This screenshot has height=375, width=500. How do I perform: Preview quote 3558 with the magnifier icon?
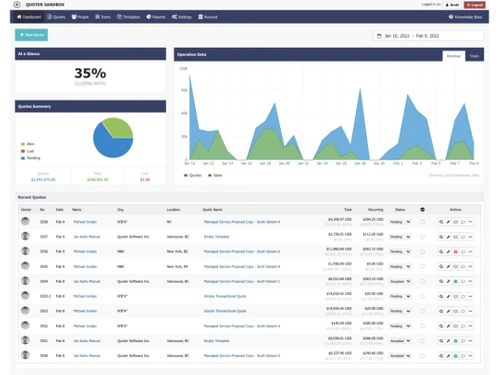(441, 222)
